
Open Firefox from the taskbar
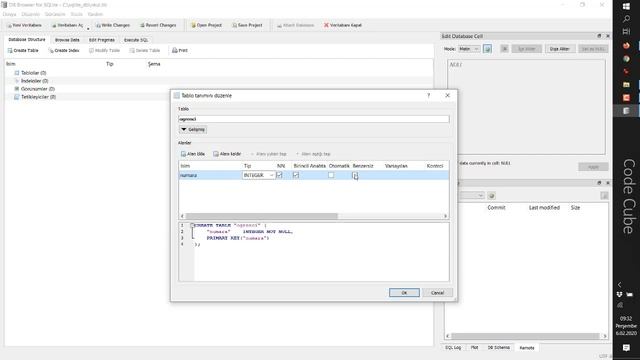(x=626, y=46)
